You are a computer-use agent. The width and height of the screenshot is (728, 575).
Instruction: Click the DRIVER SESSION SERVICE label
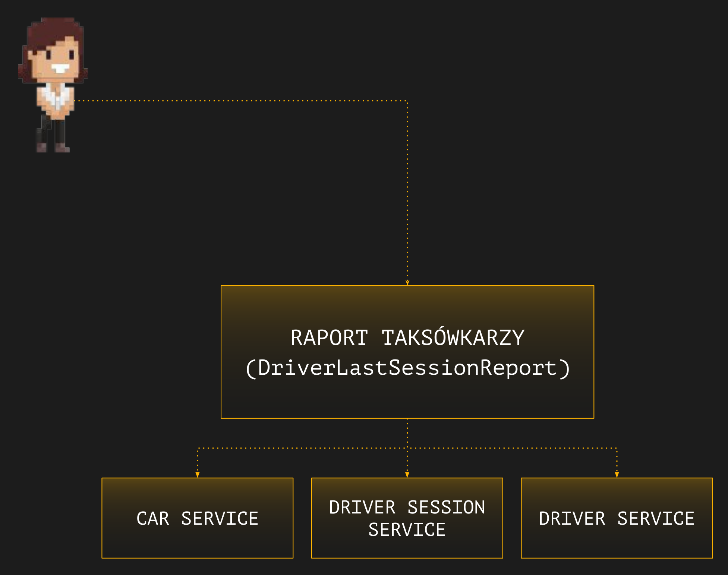tap(406, 518)
